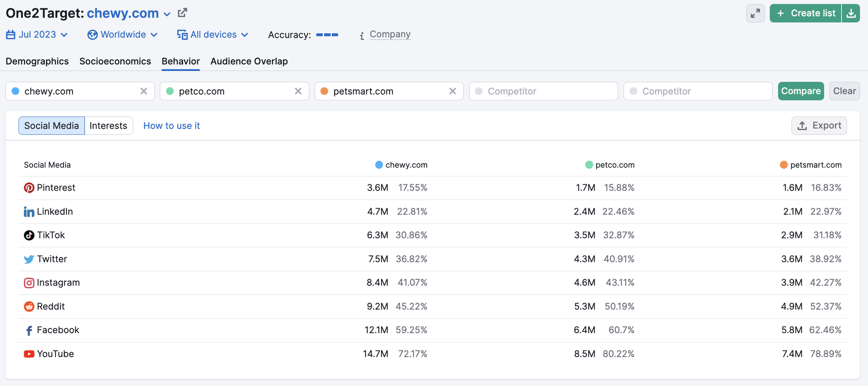This screenshot has height=386, width=868.
Task: Switch to the Interests view
Action: tap(109, 126)
